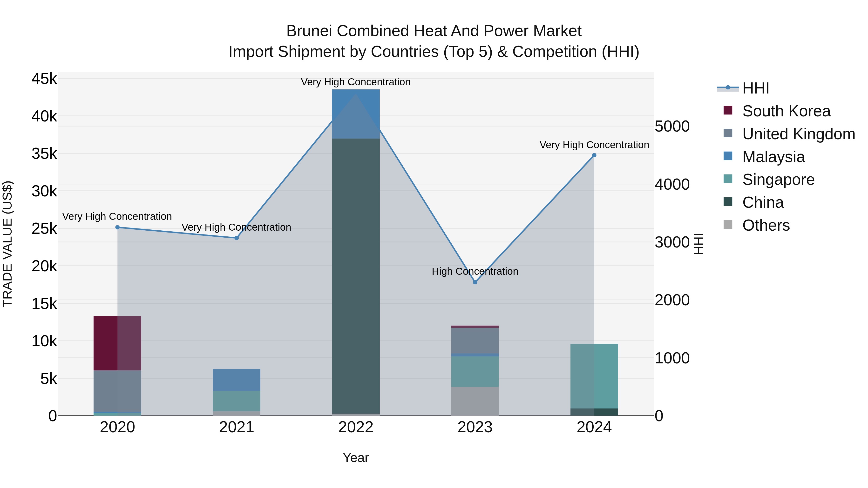
Task: Click the Year axis title
Action: pos(356,458)
